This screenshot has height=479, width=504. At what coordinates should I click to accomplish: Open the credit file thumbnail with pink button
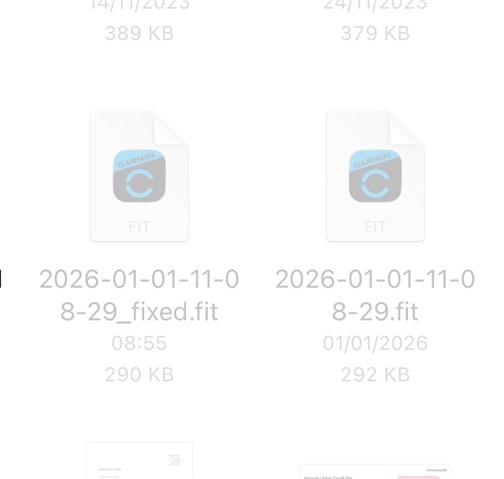pos(375,471)
